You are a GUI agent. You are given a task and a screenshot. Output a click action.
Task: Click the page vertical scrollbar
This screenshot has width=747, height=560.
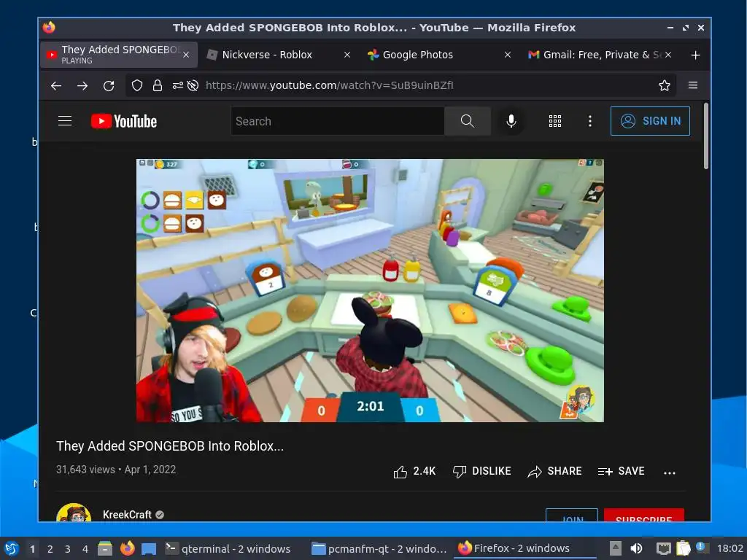(705, 135)
